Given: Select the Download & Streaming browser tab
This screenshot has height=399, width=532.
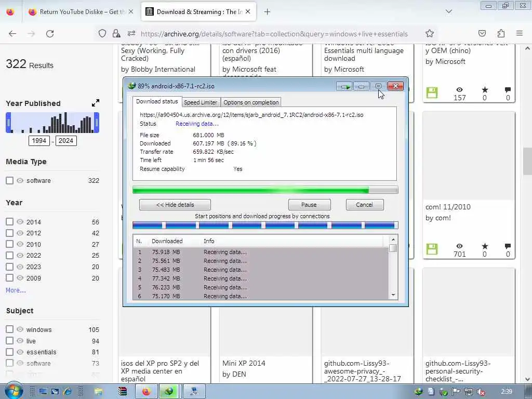Looking at the screenshot, I should tap(198, 12).
